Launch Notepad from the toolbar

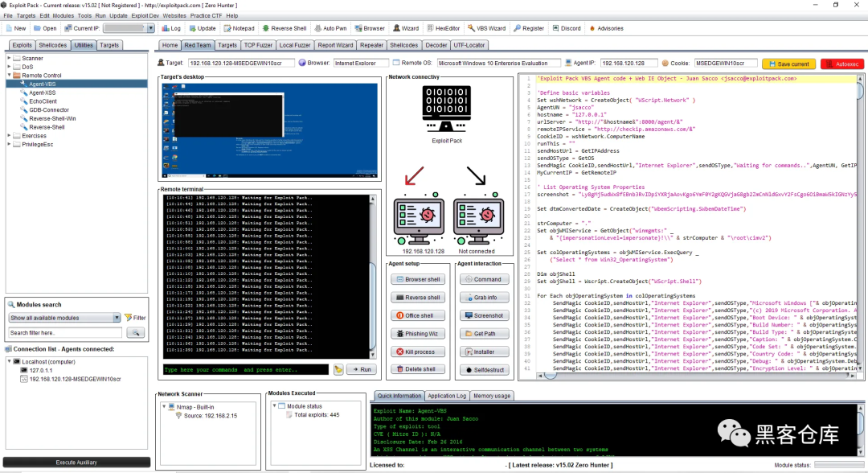click(240, 28)
